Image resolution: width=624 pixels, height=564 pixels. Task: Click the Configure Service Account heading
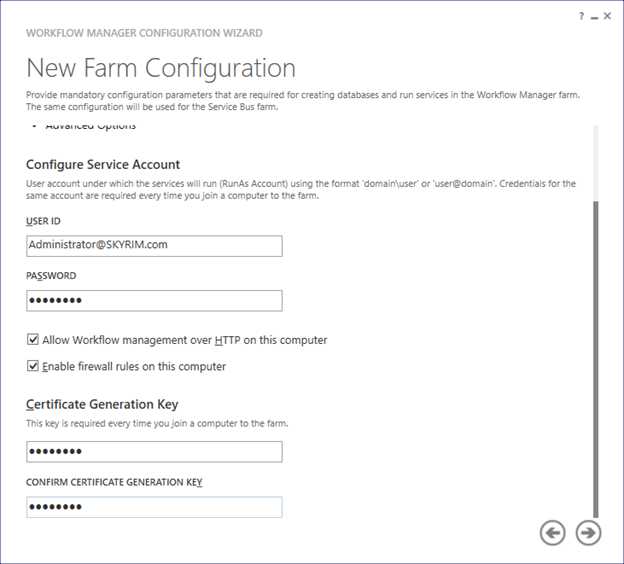(x=103, y=164)
